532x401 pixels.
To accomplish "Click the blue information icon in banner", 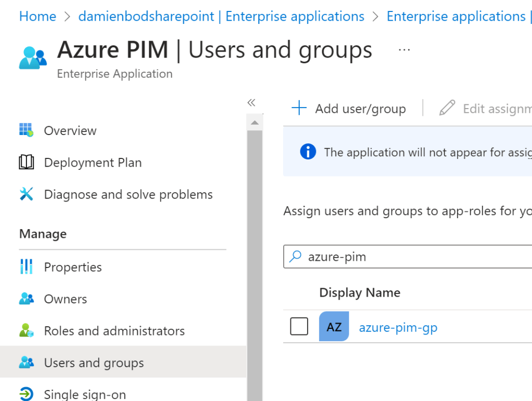I will 308,152.
